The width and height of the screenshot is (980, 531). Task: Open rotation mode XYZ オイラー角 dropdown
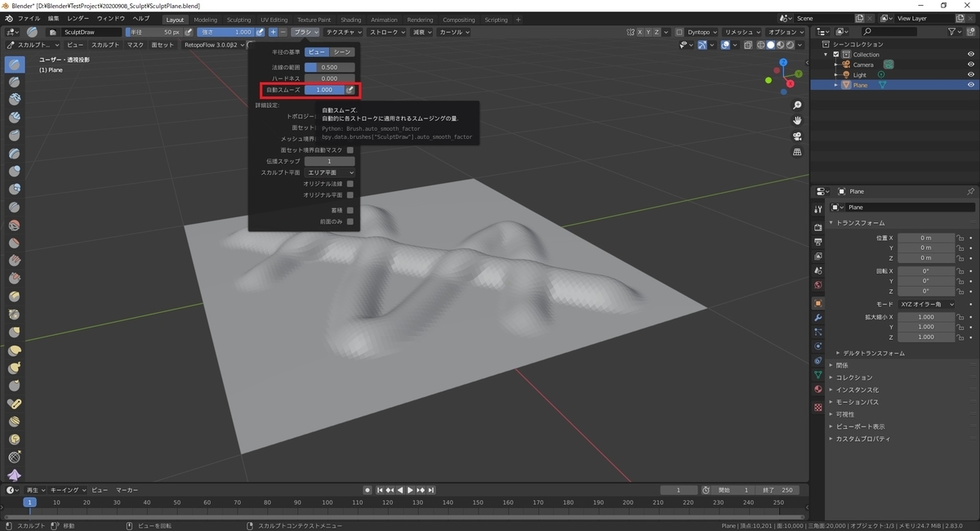(926, 304)
